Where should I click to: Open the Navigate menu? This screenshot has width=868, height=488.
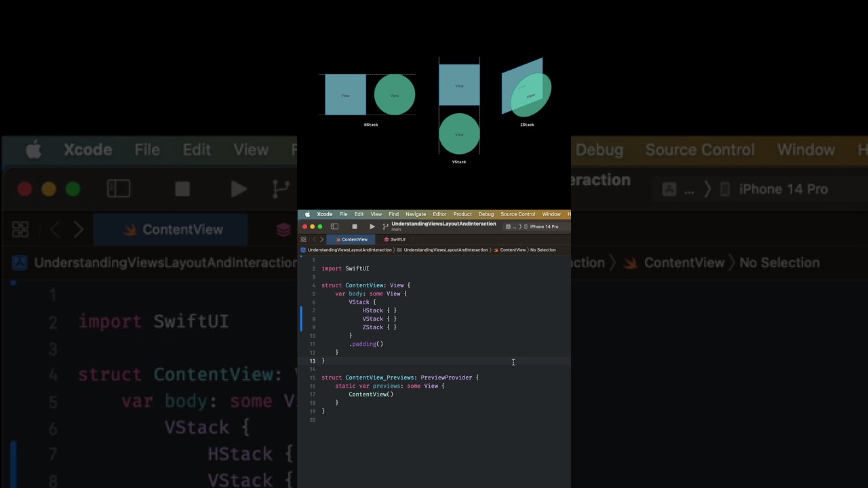(416, 214)
